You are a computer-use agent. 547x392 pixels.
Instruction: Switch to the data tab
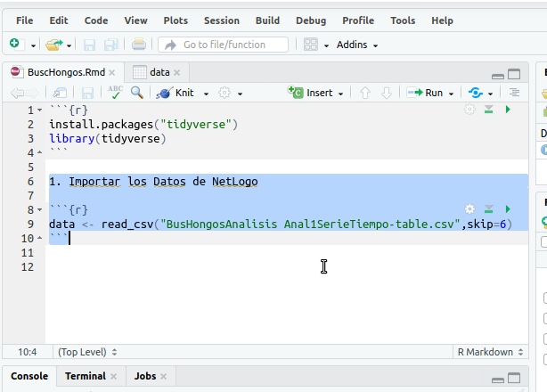159,72
